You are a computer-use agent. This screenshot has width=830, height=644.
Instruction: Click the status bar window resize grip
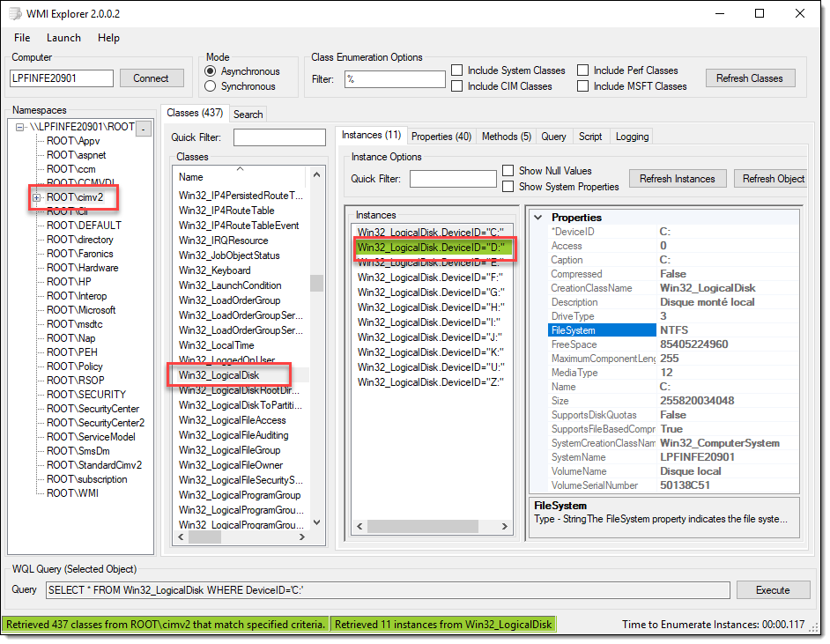(813, 627)
